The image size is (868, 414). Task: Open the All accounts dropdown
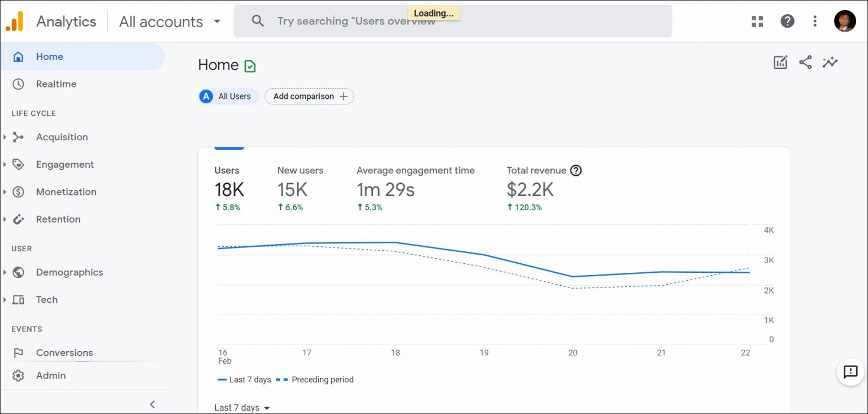(x=168, y=21)
